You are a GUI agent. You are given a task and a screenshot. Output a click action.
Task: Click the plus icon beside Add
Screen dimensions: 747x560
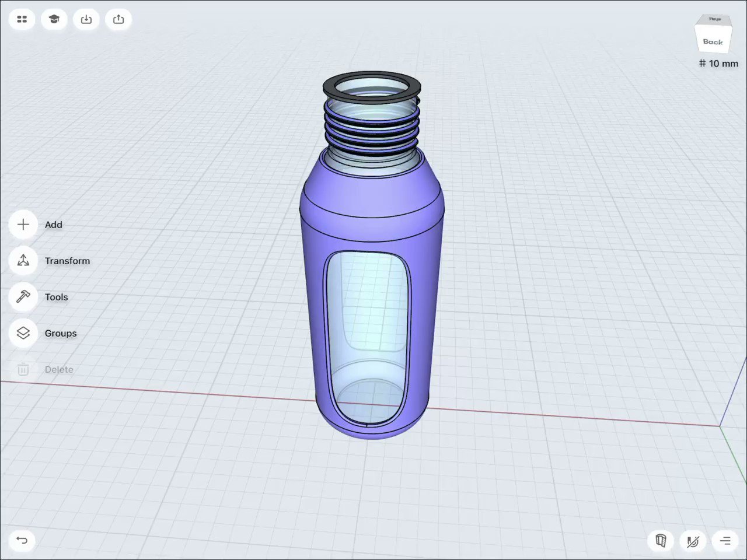[x=23, y=225]
